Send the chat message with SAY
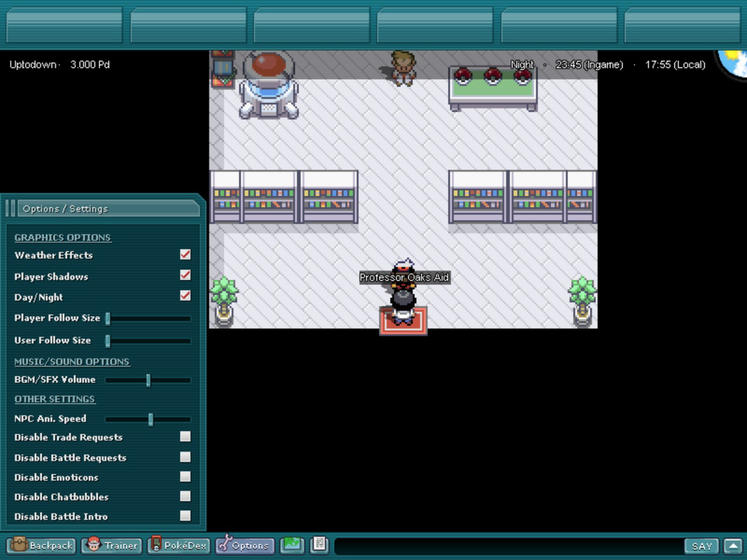The height and width of the screenshot is (560, 747). pos(701,546)
